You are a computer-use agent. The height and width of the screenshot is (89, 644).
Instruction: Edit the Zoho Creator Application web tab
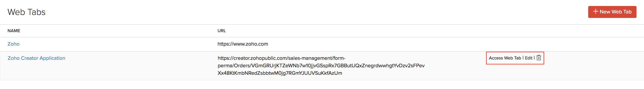(x=528, y=58)
